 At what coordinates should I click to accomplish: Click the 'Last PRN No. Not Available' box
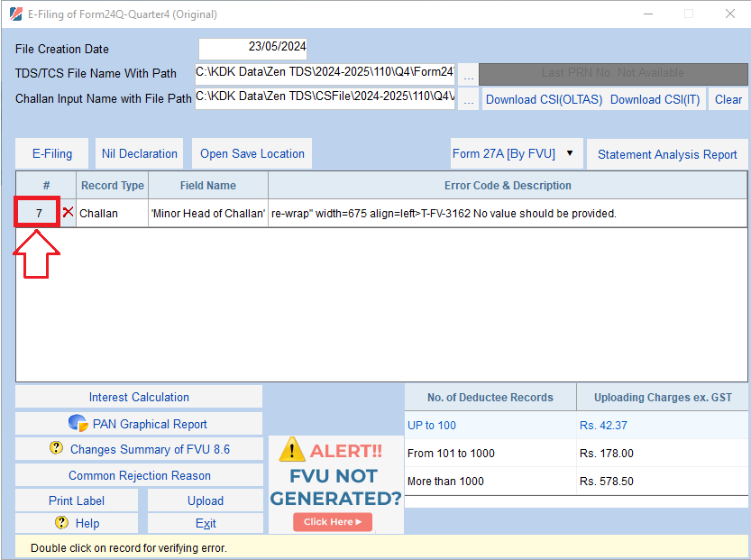613,74
